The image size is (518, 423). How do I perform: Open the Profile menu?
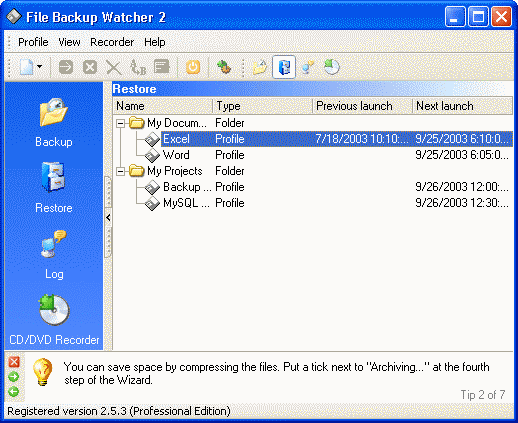(33, 42)
